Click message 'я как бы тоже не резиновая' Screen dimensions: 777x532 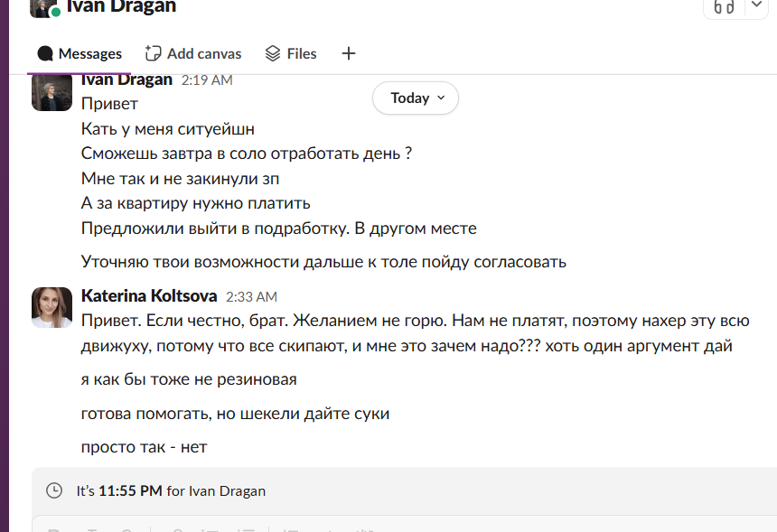[189, 379]
